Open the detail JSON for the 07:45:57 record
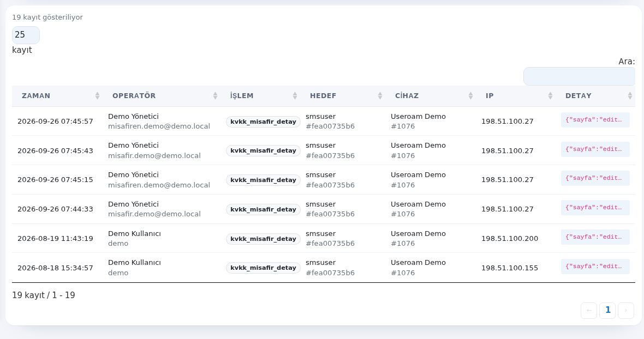 pos(595,120)
